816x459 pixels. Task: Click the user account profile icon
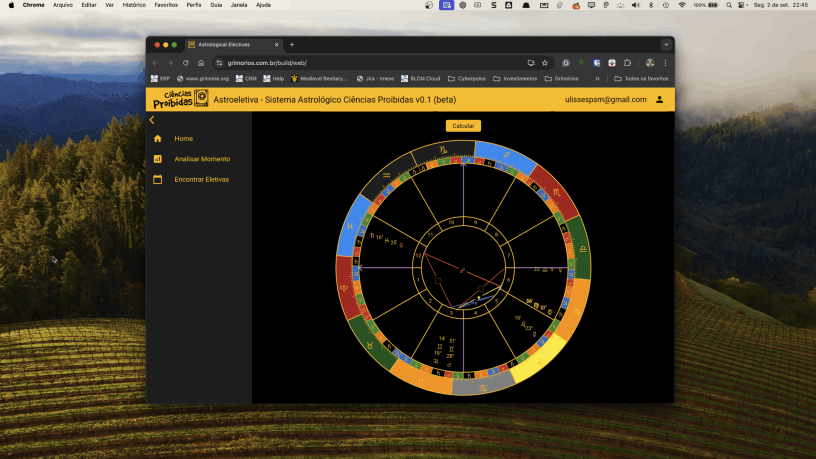tap(659, 100)
